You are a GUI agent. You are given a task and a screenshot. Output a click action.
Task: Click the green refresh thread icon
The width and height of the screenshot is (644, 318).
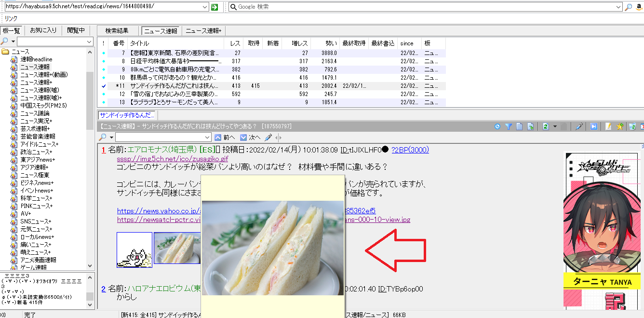546,126
